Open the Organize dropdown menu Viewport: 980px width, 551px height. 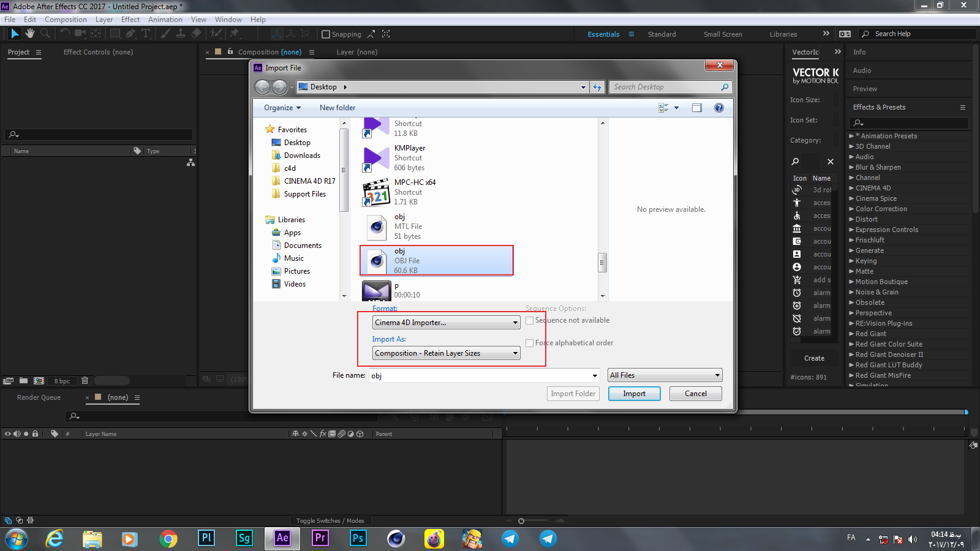point(282,108)
